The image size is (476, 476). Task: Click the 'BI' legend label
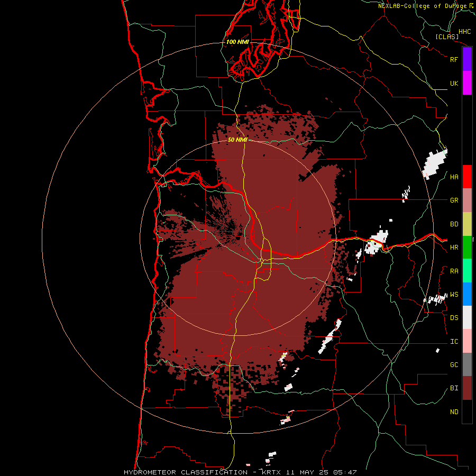454,388
